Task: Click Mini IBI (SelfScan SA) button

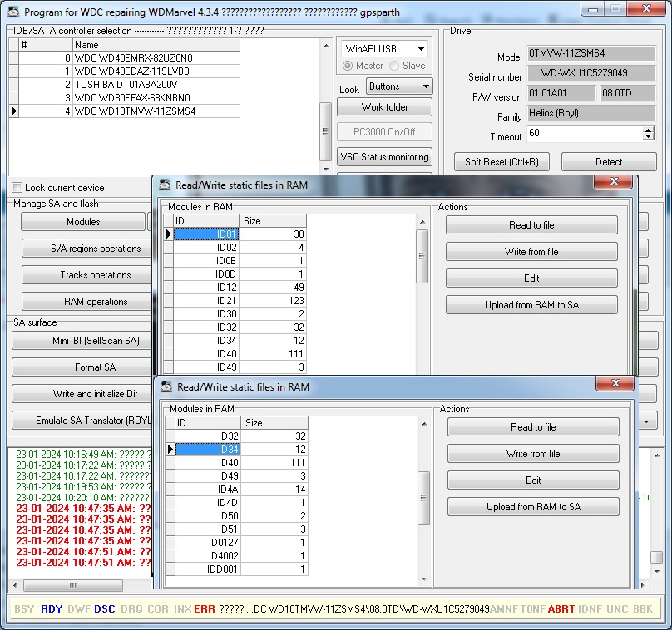Action: tap(82, 341)
